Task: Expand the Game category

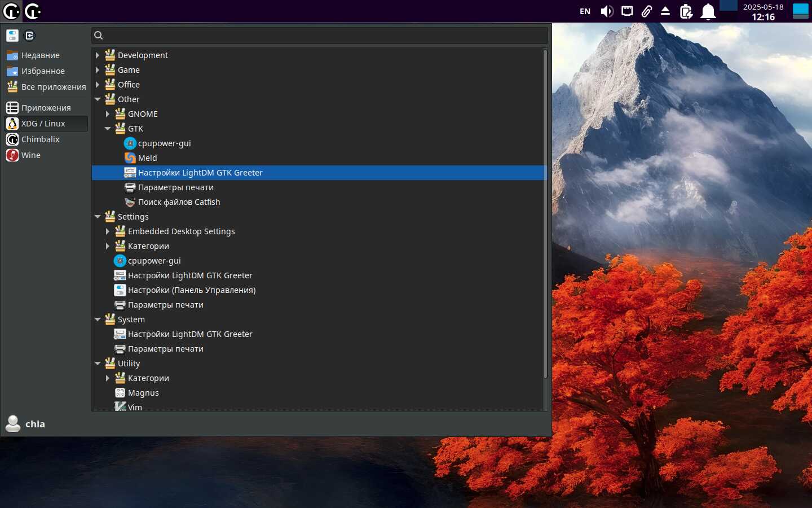Action: [x=98, y=70]
